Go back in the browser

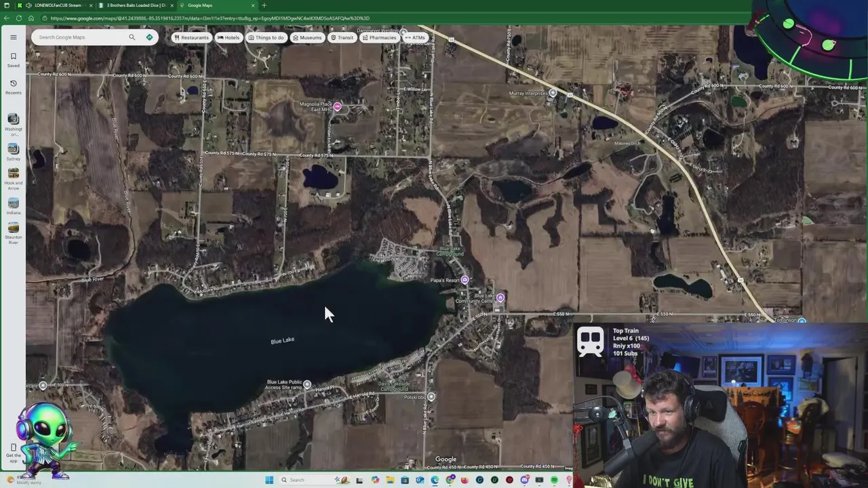click(6, 18)
